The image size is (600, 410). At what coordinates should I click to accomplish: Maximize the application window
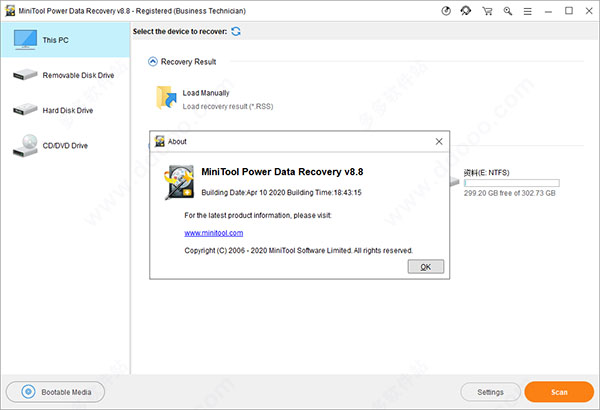[569, 11]
